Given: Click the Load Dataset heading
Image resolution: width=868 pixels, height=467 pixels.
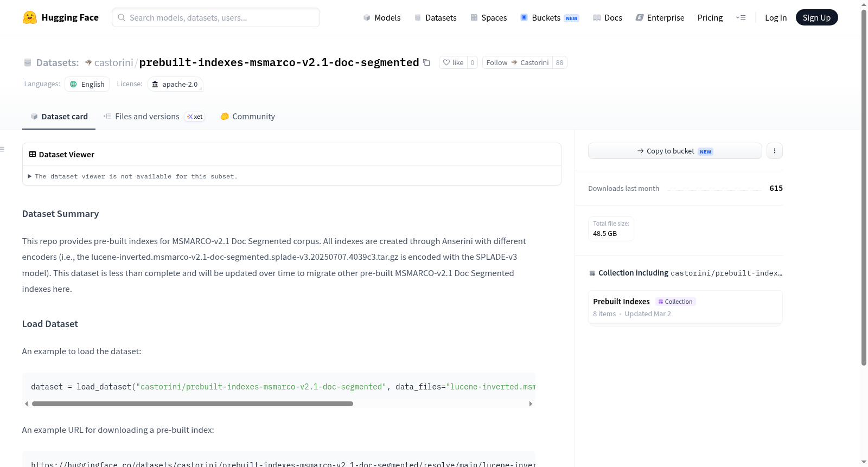Looking at the screenshot, I should pyautogui.click(x=50, y=324).
